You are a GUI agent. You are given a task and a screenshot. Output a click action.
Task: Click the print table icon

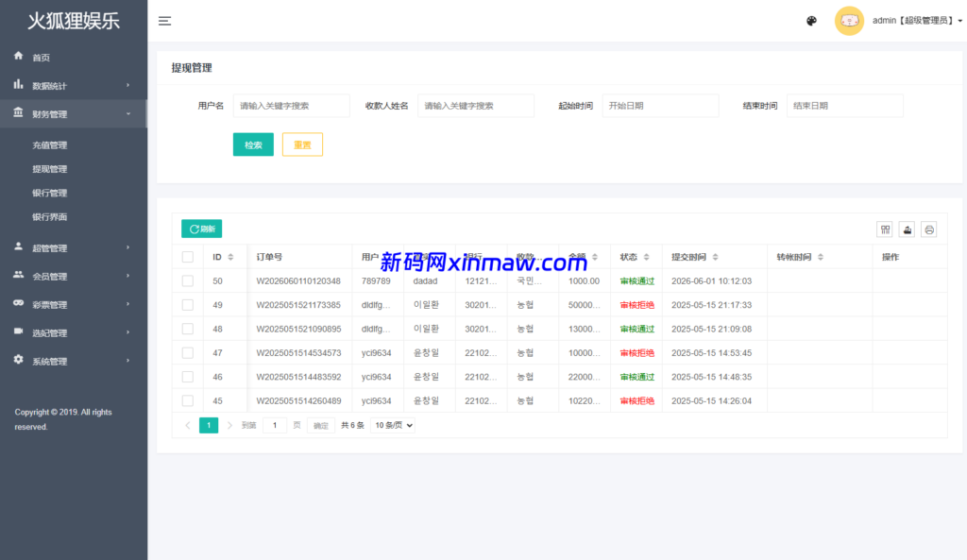point(929,229)
